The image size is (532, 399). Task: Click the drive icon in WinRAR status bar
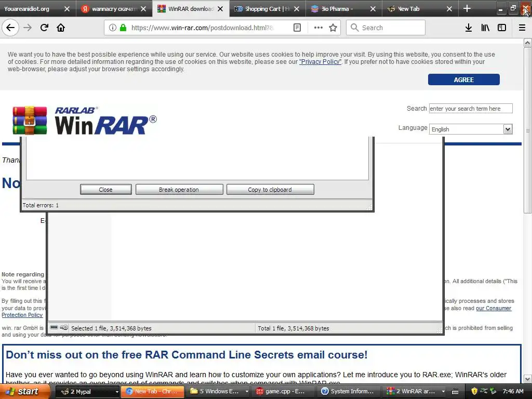54,327
